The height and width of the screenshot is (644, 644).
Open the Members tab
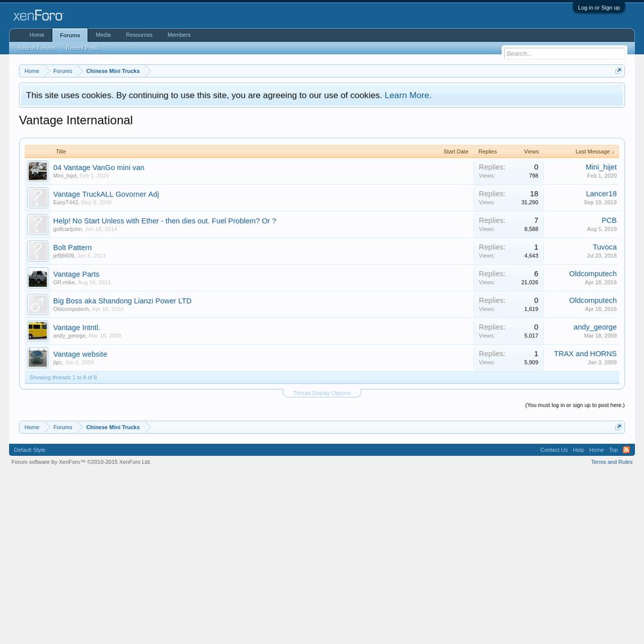pyautogui.click(x=178, y=35)
